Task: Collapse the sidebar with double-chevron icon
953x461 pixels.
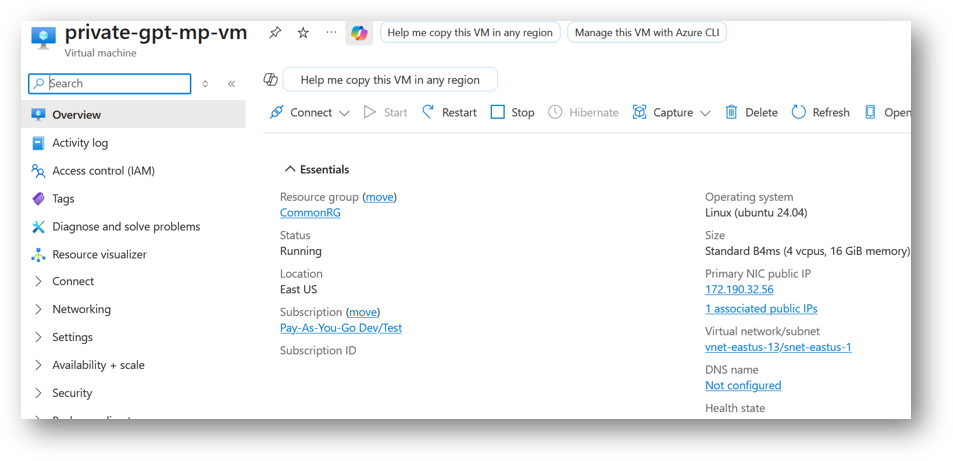Action: pos(231,84)
